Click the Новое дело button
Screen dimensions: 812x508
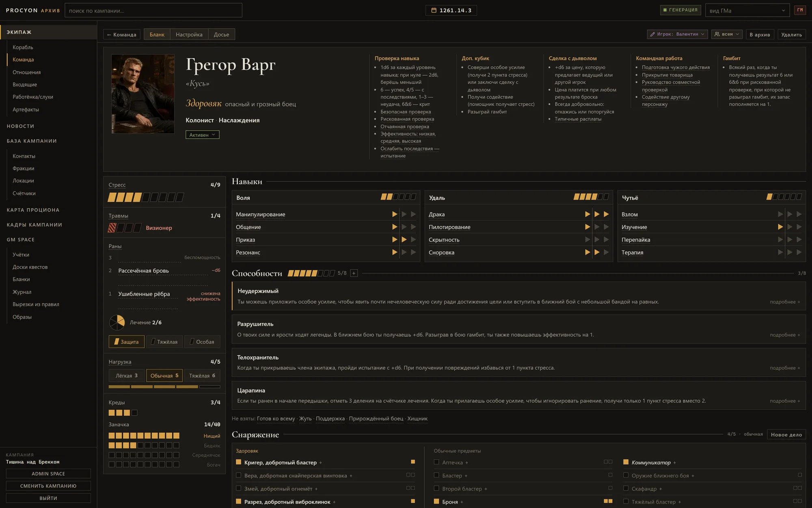(x=786, y=434)
